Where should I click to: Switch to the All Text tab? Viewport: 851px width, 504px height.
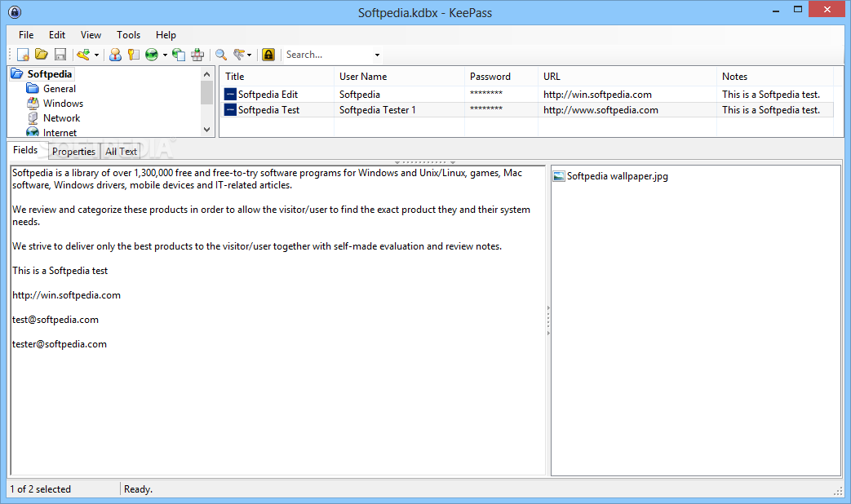pyautogui.click(x=121, y=152)
